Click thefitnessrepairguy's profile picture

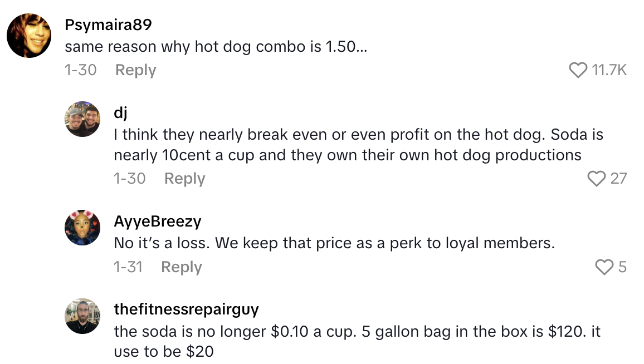82,316
